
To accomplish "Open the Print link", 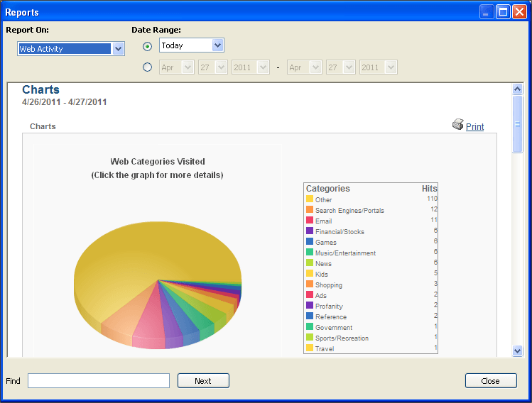I will pos(474,127).
